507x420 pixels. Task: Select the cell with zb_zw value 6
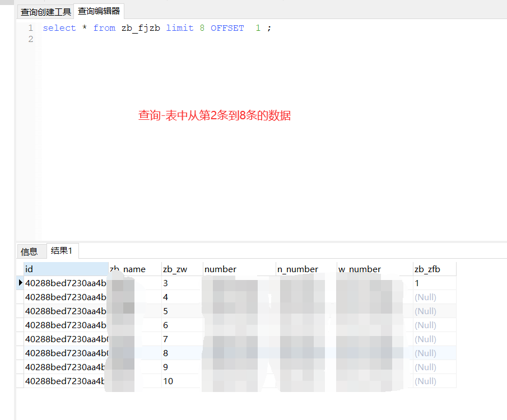pyautogui.click(x=182, y=325)
